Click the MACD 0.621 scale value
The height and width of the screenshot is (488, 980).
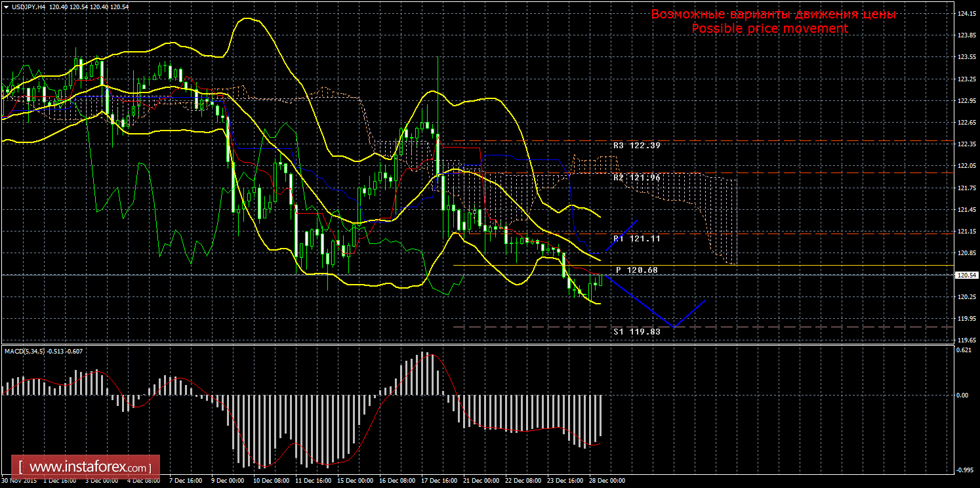pos(962,350)
